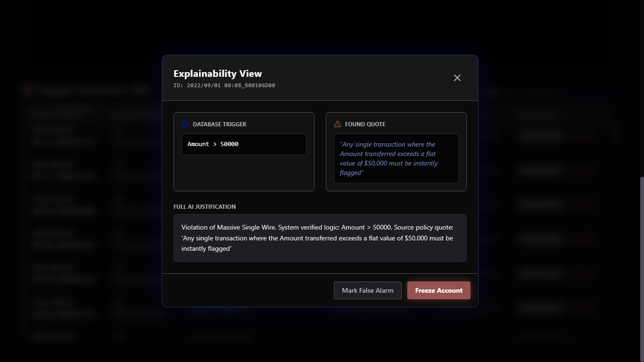Viewport: 644px width, 362px height.
Task: Click empty area inside Database Trigger card
Action: tap(244, 173)
